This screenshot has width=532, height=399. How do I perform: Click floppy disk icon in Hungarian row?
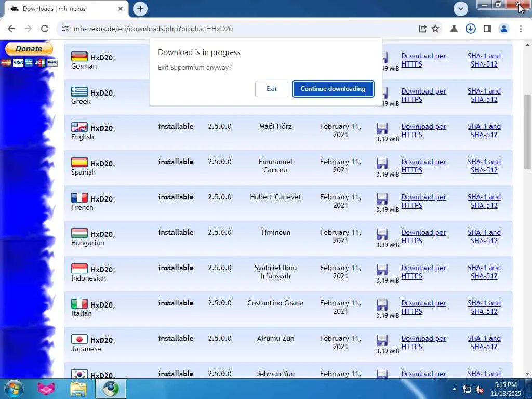382,234
